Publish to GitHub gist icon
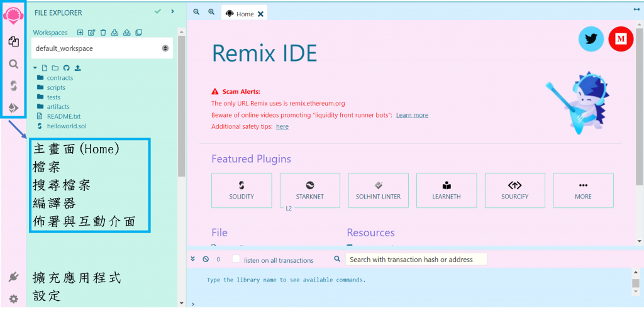Image resolution: width=644 pixels, height=313 pixels. tap(66, 68)
